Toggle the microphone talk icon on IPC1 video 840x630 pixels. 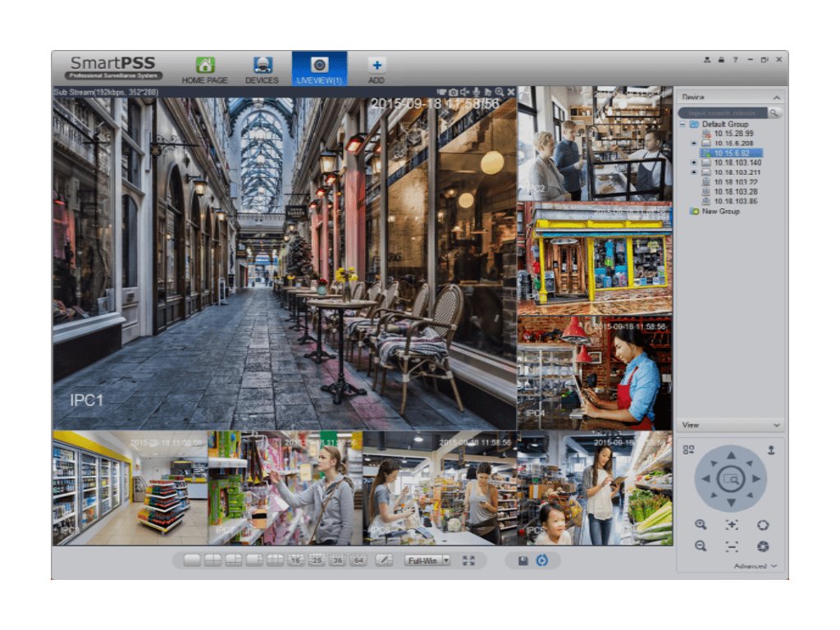click(476, 92)
